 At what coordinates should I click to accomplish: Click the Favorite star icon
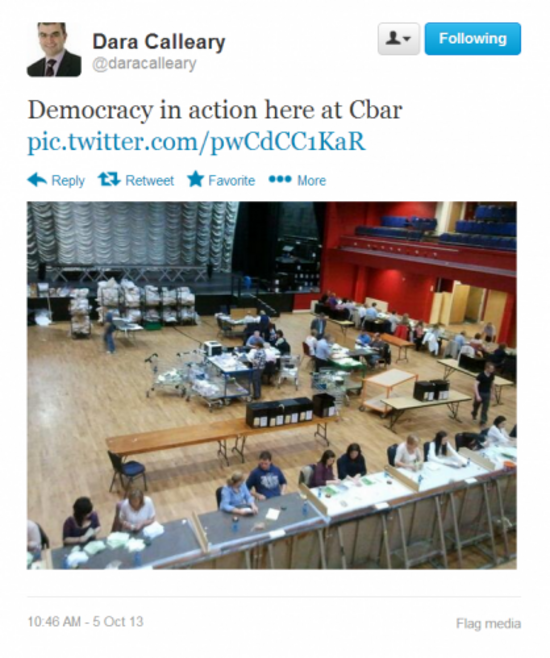point(195,179)
